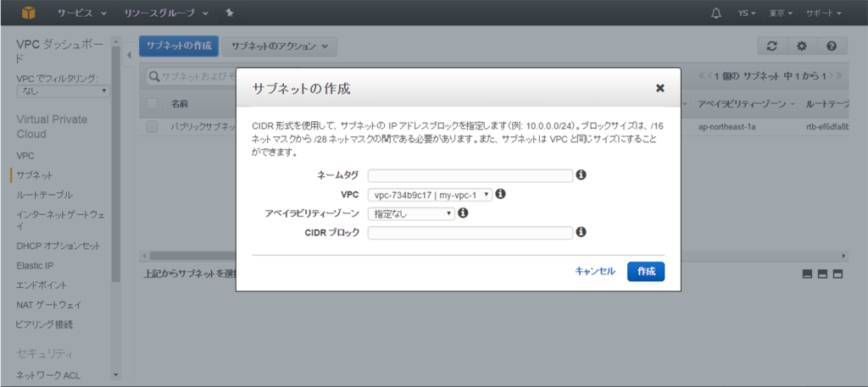868x387 pixels.
Task: Select the maximized bottom pane layout icon
Action: [x=837, y=274]
